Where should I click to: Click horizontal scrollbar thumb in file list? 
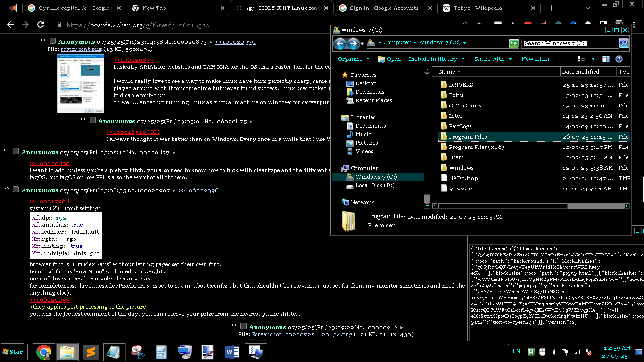click(x=595, y=206)
